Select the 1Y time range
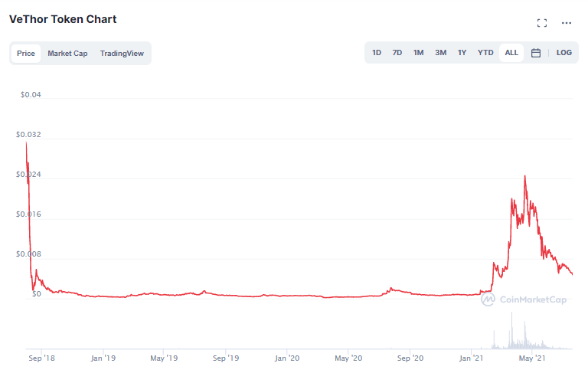Screen dimensions: 588x373 tap(462, 53)
